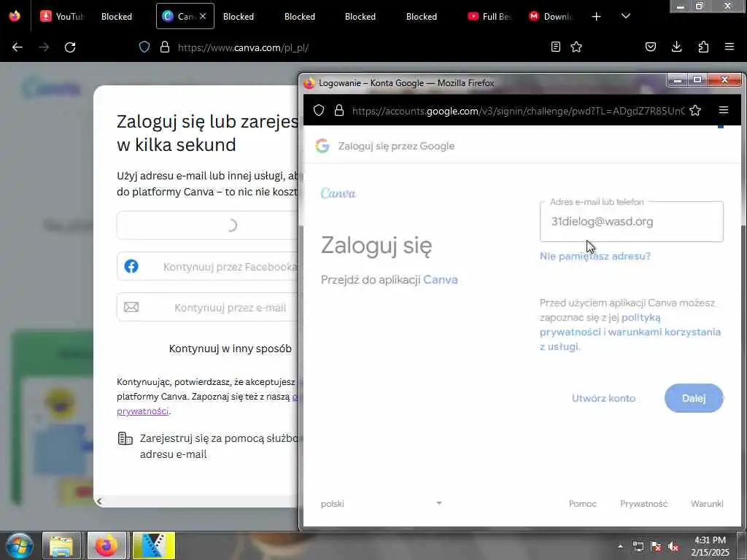Close the Canva tab

[203, 16]
